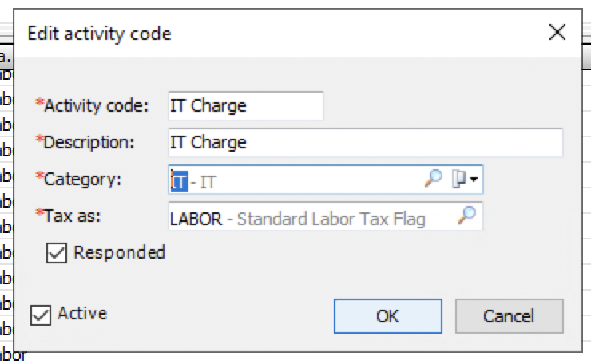Image resolution: width=591 pixels, height=364 pixels.
Task: Focus the Activity code text box
Action: [246, 106]
